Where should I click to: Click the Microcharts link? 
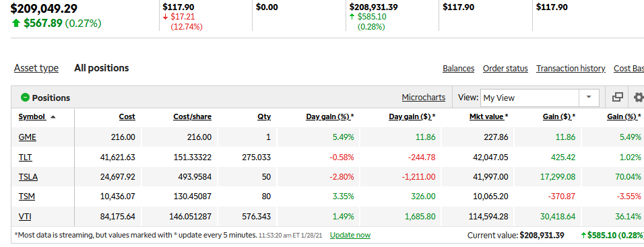(424, 98)
